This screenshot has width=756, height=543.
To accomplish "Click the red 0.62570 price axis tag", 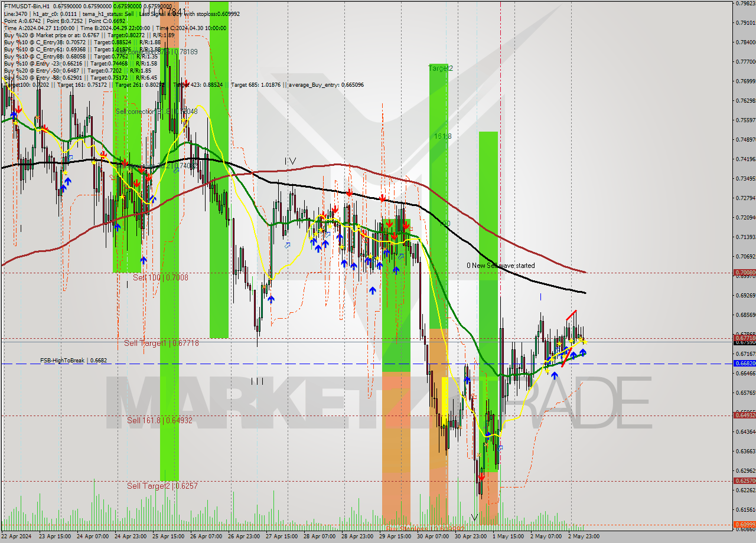I will coord(744,481).
